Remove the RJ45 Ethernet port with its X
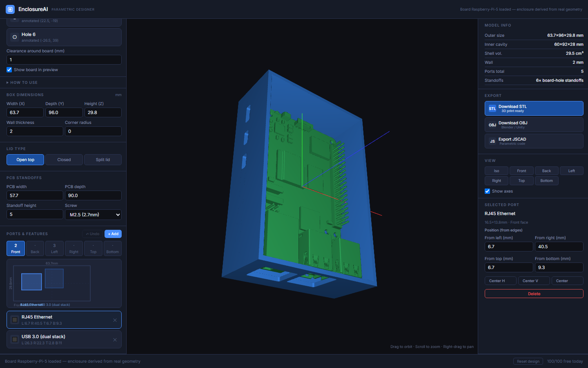This screenshot has height=368, width=588. click(x=115, y=320)
